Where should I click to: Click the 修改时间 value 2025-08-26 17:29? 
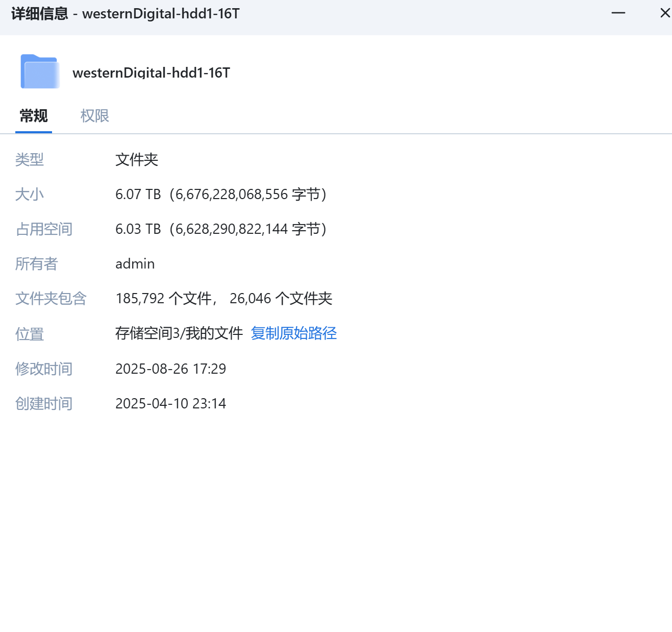(x=171, y=369)
